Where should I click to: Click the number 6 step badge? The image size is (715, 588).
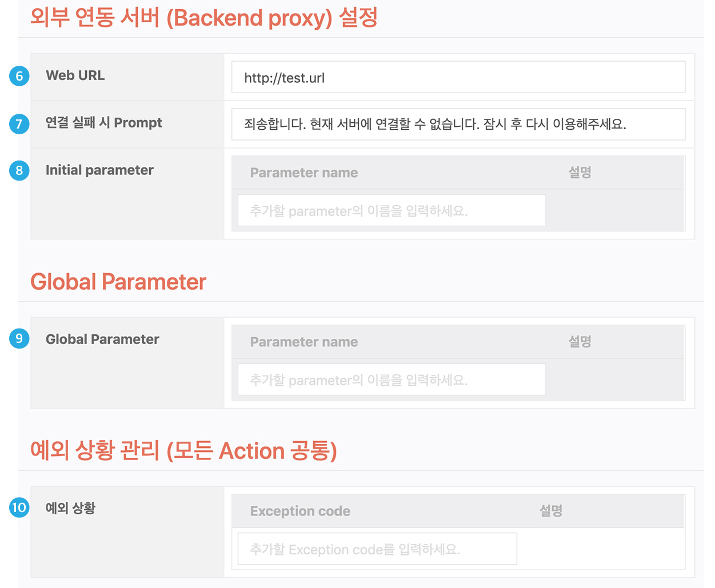(19, 76)
